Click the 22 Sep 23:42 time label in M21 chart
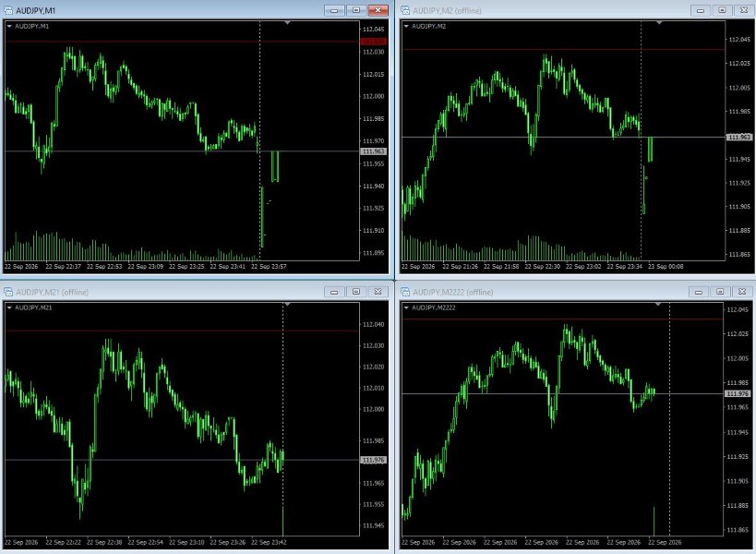Image resolution: width=756 pixels, height=554 pixels. coord(269,542)
